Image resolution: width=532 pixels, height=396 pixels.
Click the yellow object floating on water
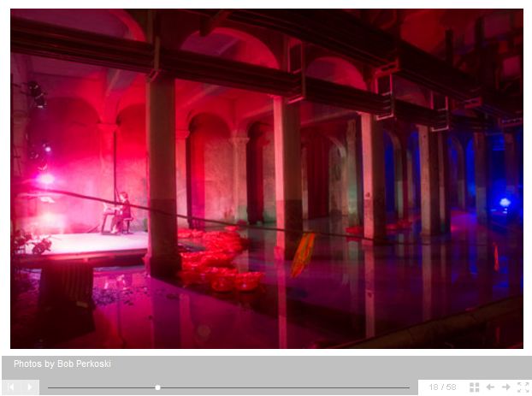302,254
